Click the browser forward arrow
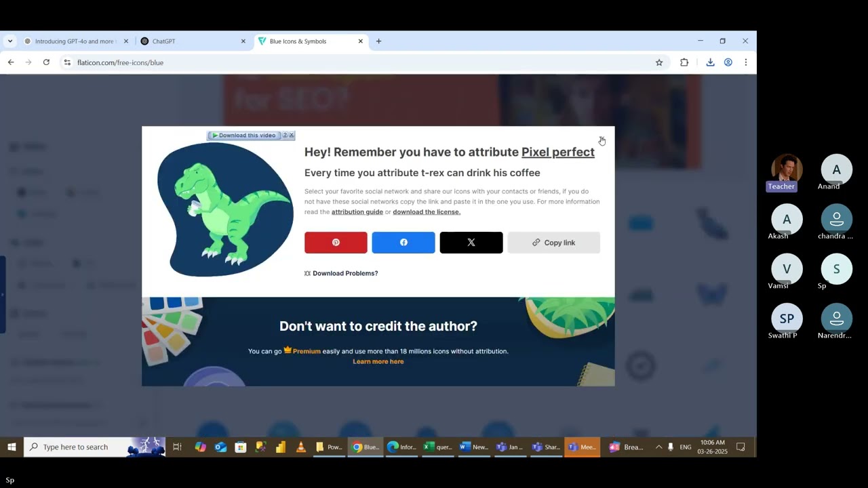The width and height of the screenshot is (868, 488). (28, 62)
